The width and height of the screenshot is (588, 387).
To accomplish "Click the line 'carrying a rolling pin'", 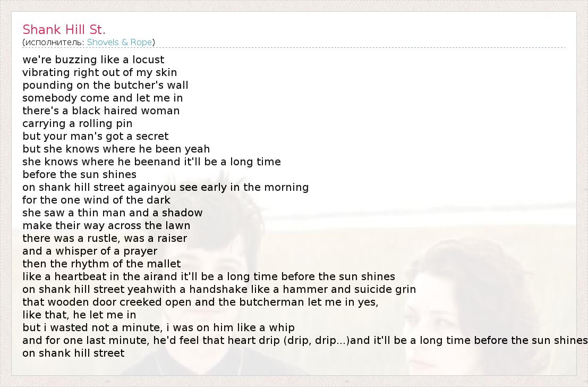I will [x=78, y=123].
